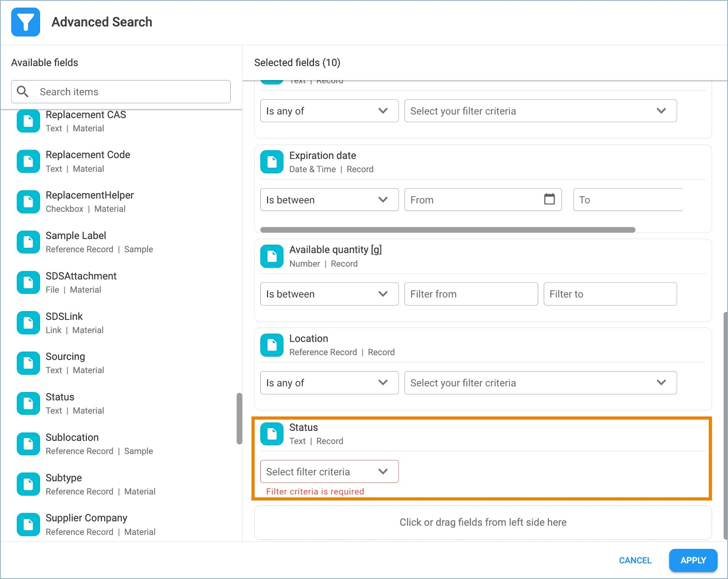Screen dimensions: 728x579
Task: Open the calendar picker in From field
Action: pyautogui.click(x=549, y=199)
